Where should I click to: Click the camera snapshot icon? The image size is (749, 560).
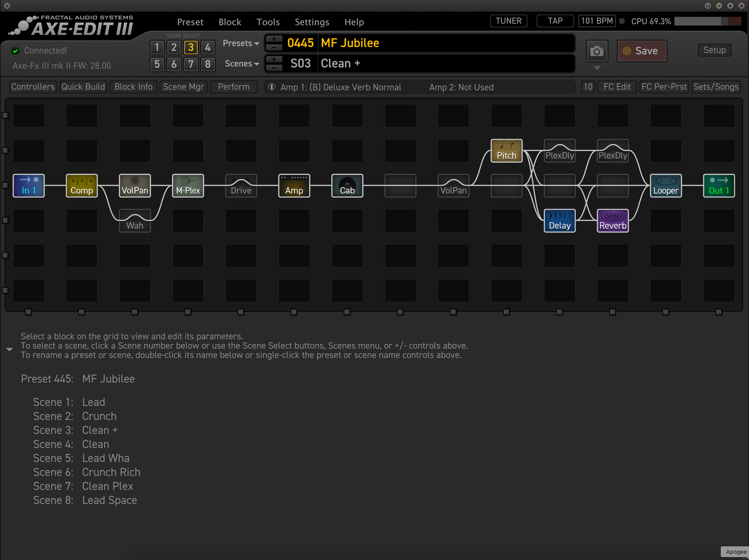597,51
